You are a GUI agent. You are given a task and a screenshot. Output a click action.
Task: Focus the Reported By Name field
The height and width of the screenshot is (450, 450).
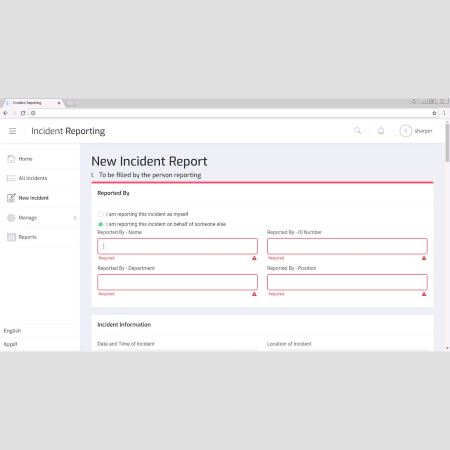coord(177,246)
